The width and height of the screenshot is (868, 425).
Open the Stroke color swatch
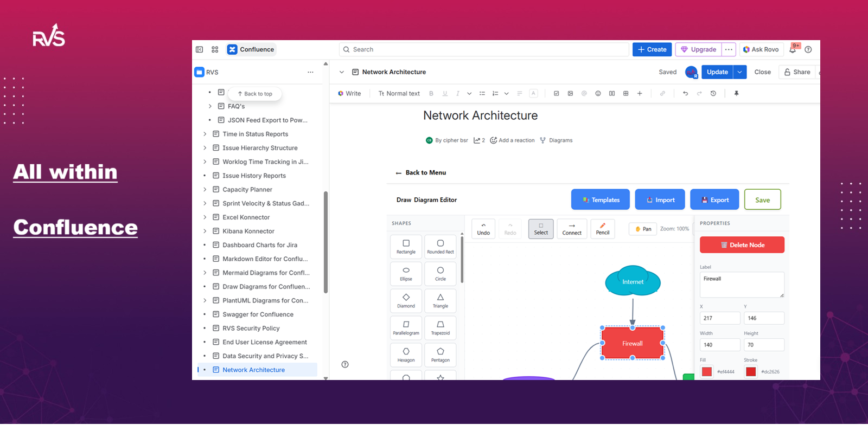coord(751,372)
